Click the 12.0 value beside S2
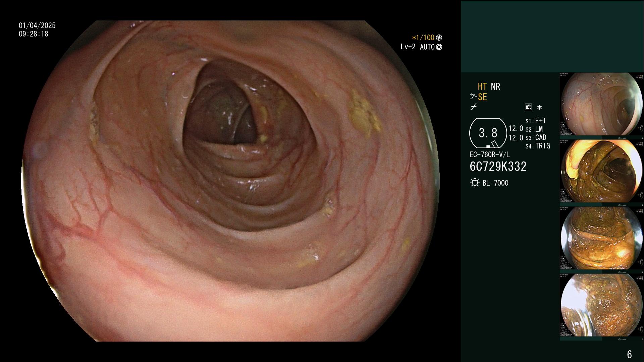This screenshot has width=644, height=362. 516,129
